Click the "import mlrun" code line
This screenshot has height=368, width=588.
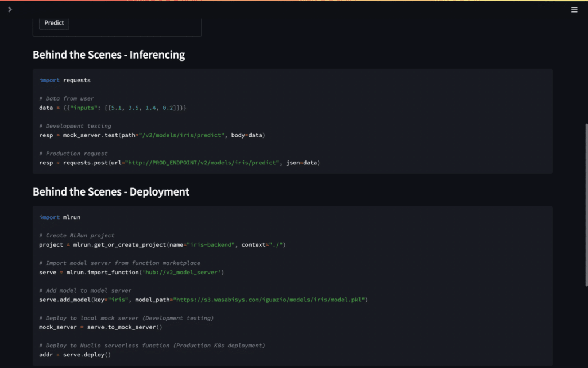pyautogui.click(x=60, y=217)
